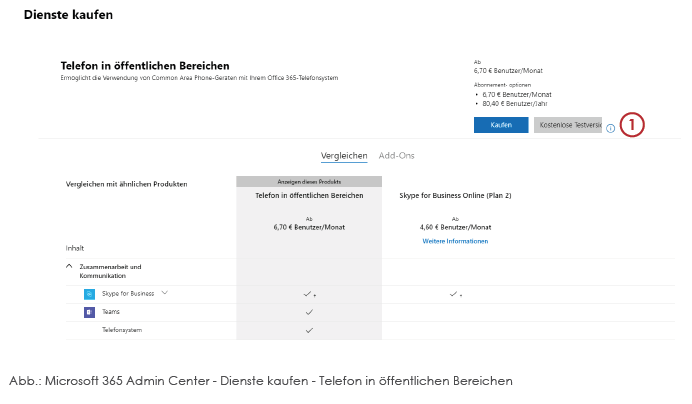Click the checkmark under Skype Plan 2
Viewport: 692px width, 404px height.
453,294
